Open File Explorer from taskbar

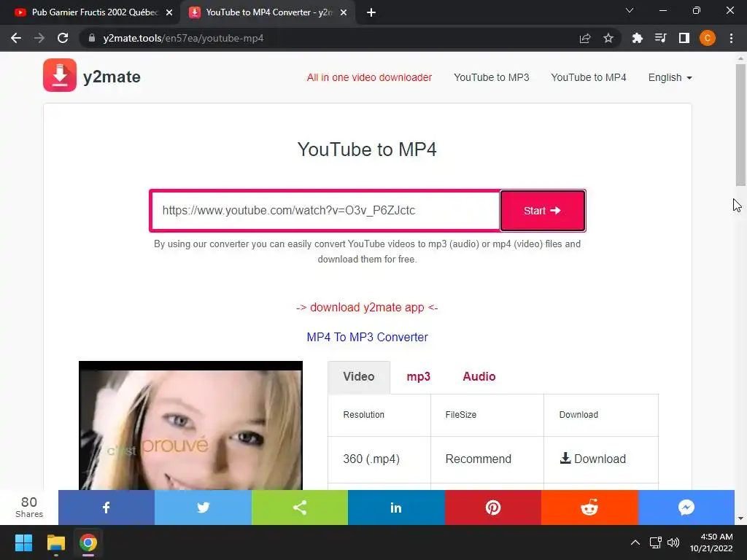[55, 542]
